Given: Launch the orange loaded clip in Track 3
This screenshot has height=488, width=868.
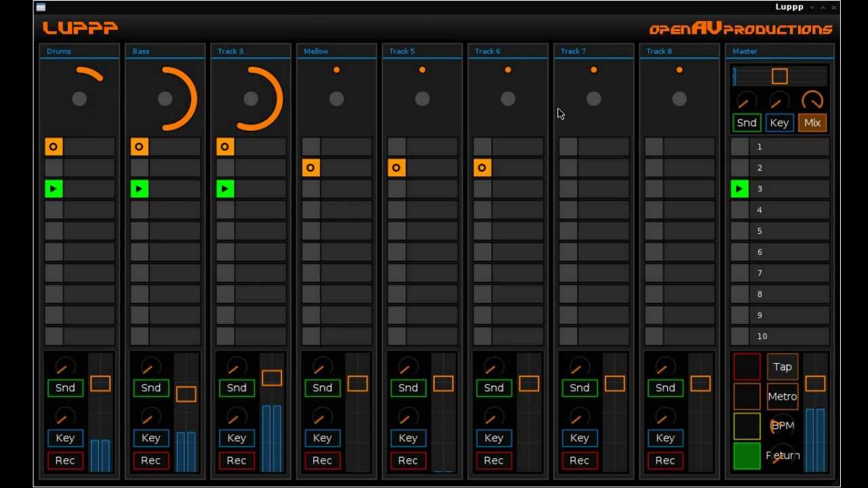Looking at the screenshot, I should (225, 147).
